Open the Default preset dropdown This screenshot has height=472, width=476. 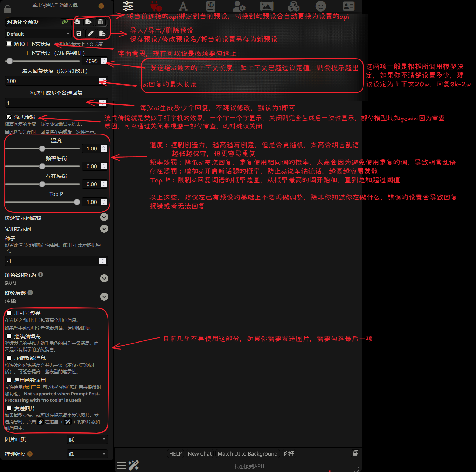(38, 34)
